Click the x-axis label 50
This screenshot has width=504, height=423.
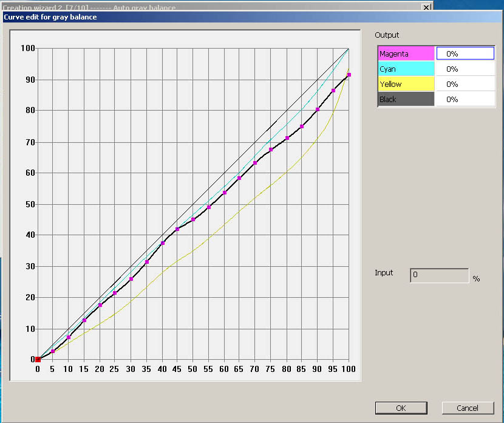point(192,369)
